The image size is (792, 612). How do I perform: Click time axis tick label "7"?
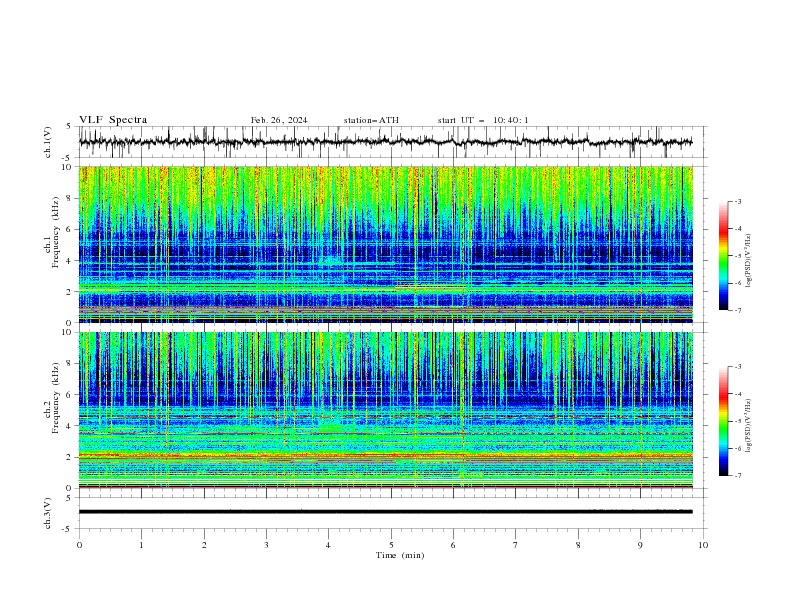(x=516, y=545)
